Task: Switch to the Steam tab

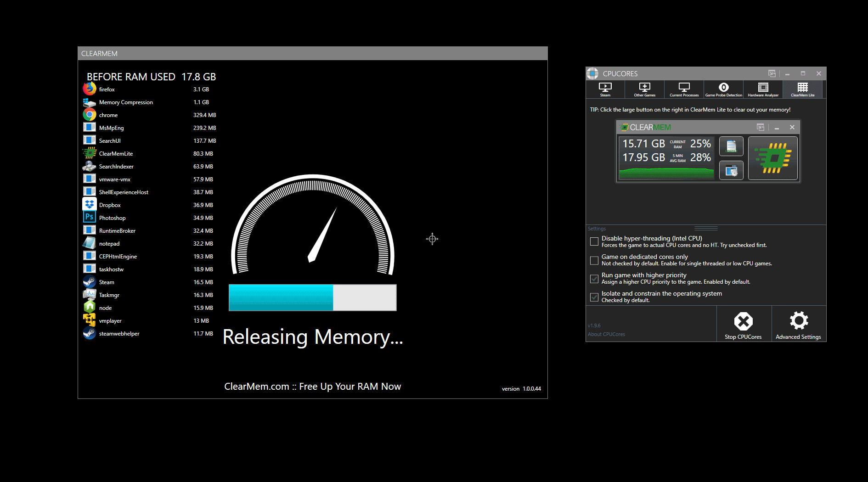Action: (x=605, y=89)
